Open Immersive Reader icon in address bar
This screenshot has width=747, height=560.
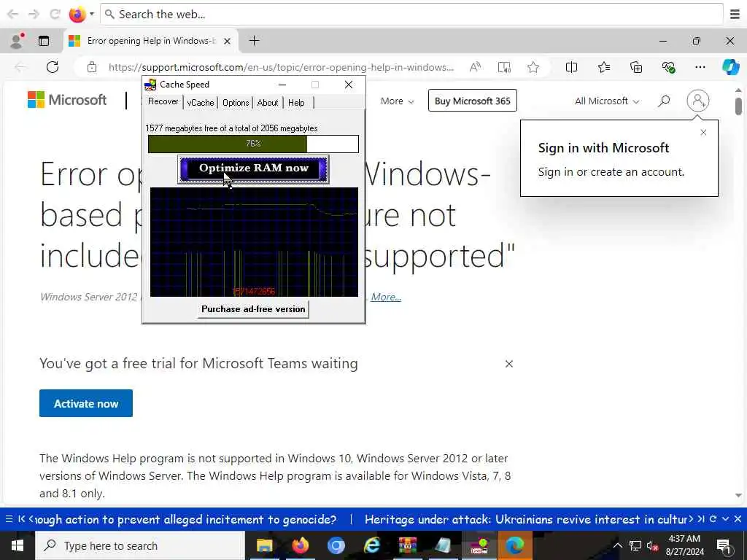pos(504,67)
